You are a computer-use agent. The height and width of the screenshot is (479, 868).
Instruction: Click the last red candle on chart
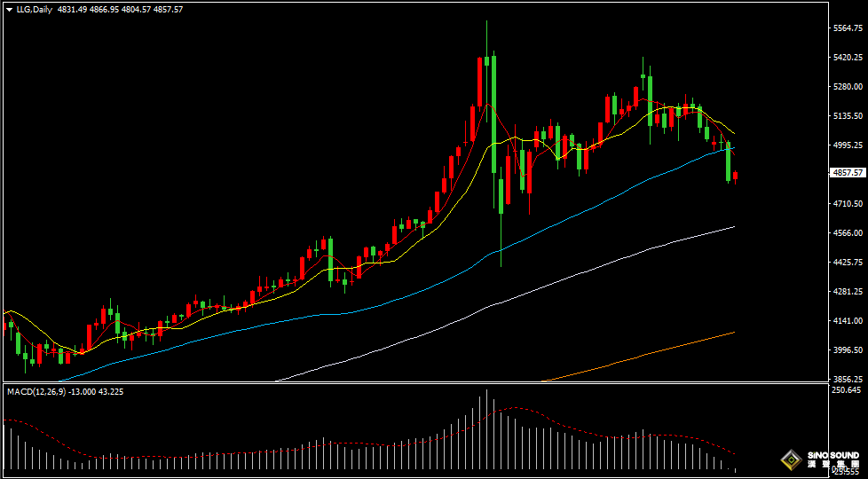pos(735,177)
